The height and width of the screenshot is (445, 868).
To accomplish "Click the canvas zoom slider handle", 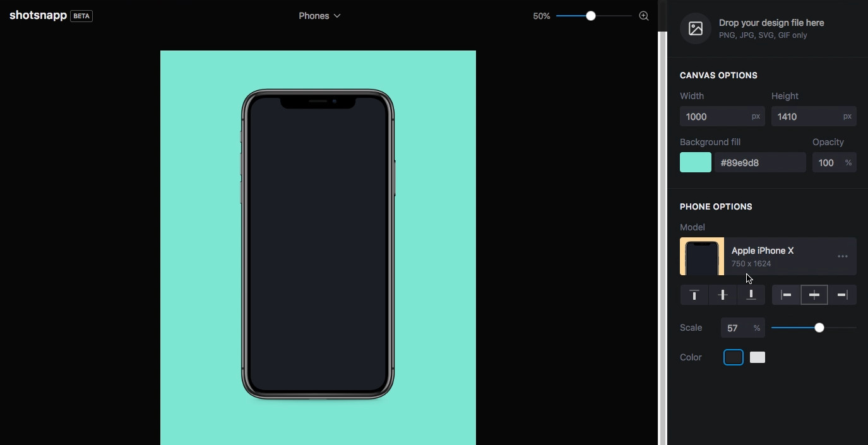I will (591, 16).
